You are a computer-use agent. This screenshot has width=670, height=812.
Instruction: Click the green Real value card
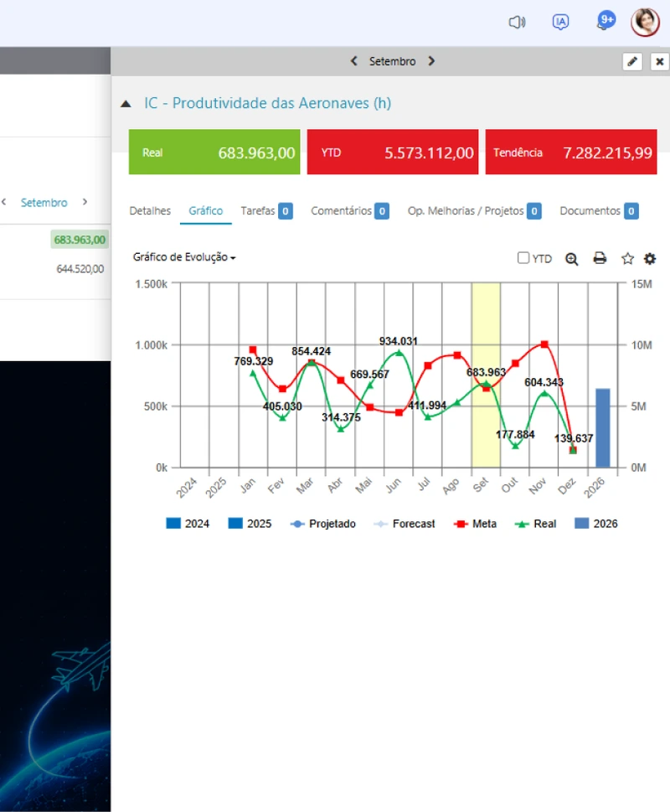point(214,153)
